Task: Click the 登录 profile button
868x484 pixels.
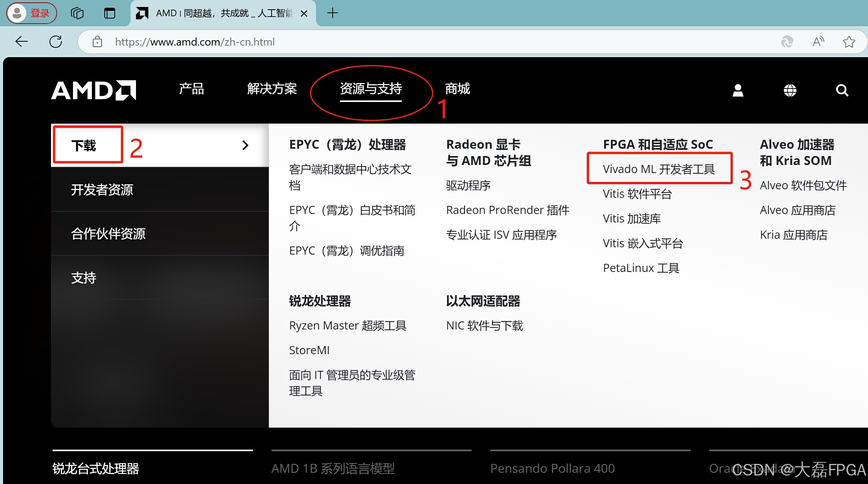Action: pyautogui.click(x=32, y=13)
